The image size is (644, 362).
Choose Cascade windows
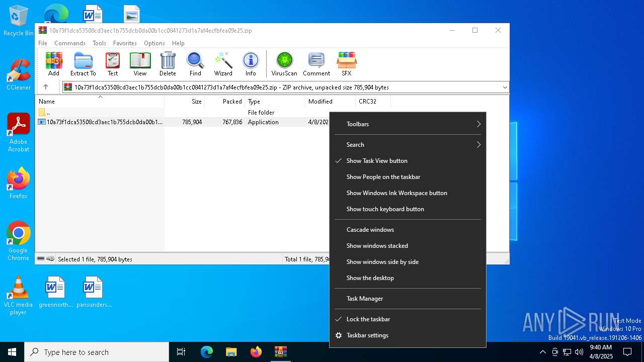point(408,230)
